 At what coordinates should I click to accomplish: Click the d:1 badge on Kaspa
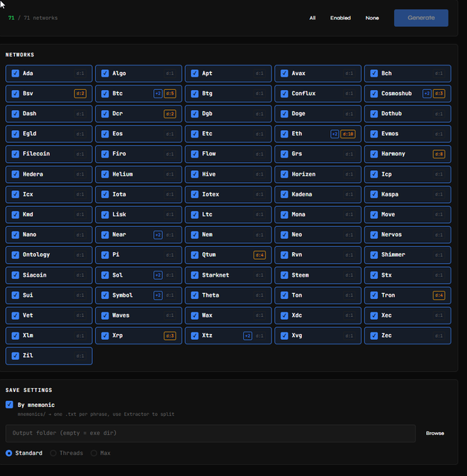point(439,194)
